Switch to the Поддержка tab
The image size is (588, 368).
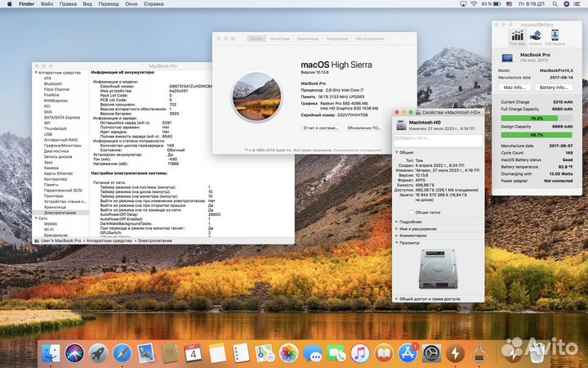pos(336,38)
